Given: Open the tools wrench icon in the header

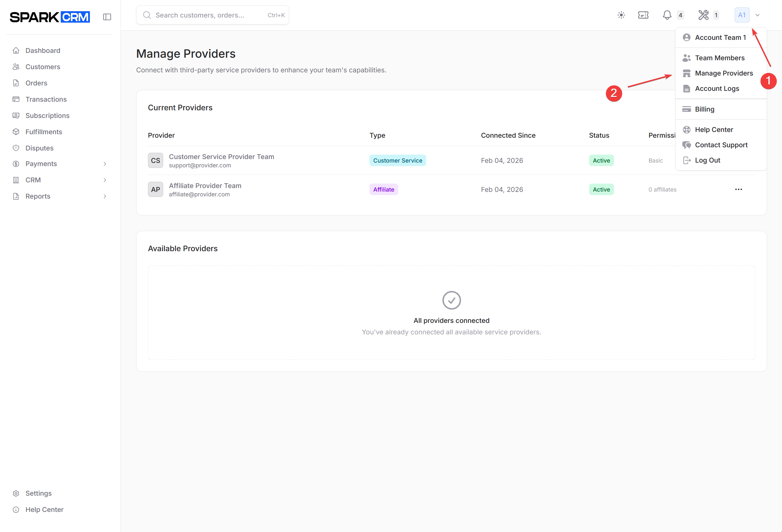Looking at the screenshot, I should pyautogui.click(x=703, y=15).
